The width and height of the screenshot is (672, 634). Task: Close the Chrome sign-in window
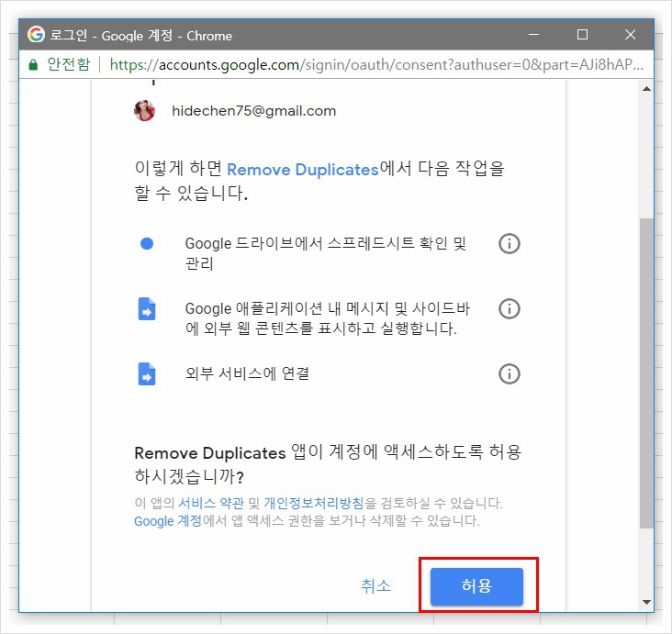pos(630,34)
